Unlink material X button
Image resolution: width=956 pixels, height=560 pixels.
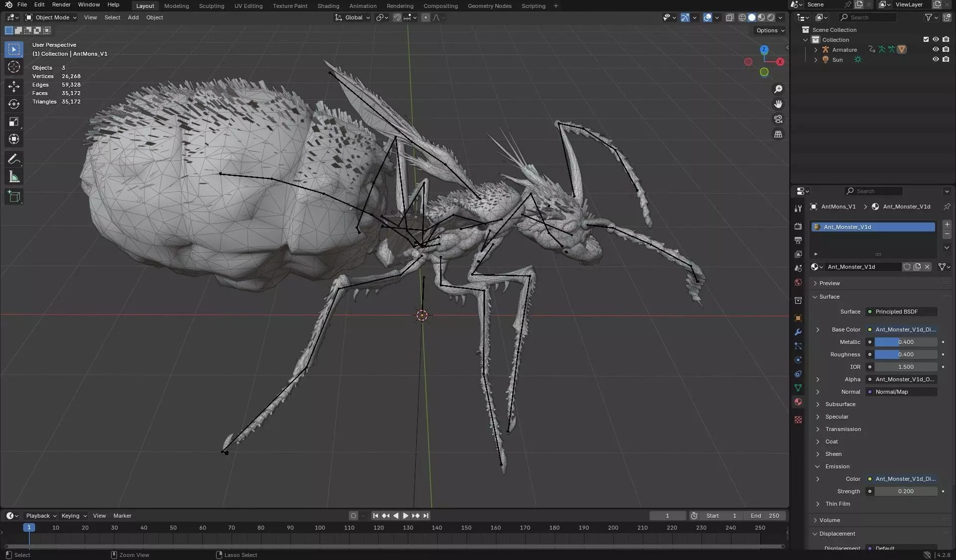point(927,267)
